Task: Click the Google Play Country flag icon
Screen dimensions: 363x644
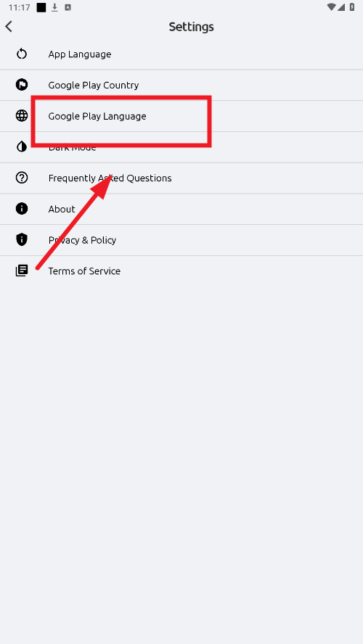Action: point(22,85)
